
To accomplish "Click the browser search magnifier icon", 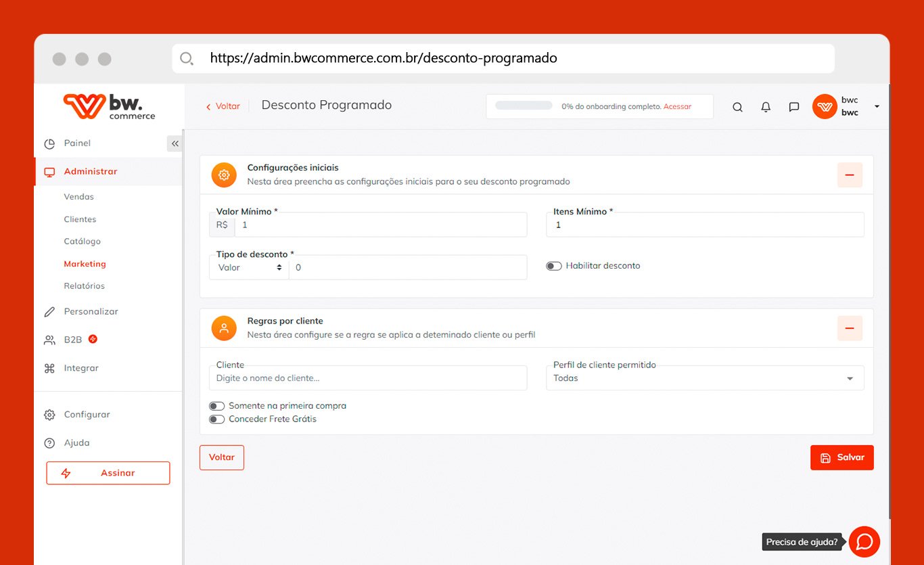I will (187, 58).
